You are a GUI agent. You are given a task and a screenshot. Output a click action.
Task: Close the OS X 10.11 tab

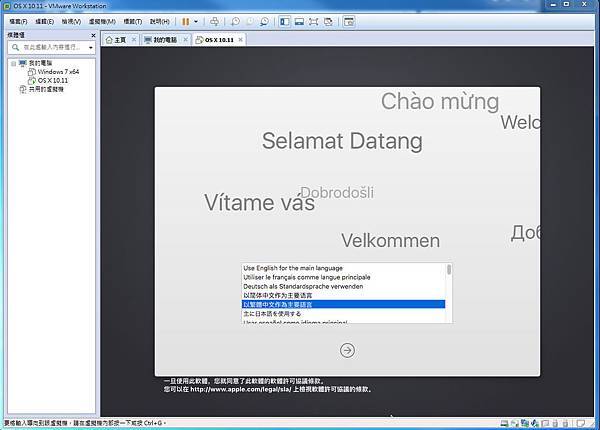pyautogui.click(x=240, y=39)
